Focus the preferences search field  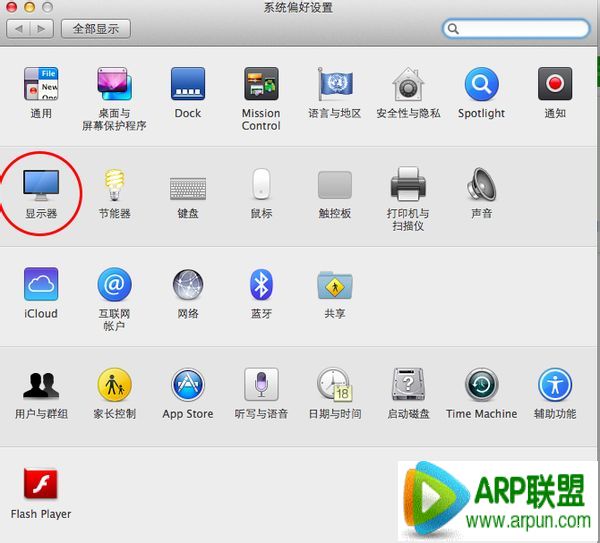pos(516,29)
